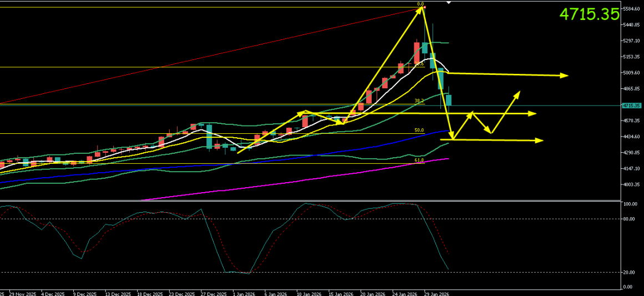Screen dimensions: 644x296
Task: Click the 100.00 label on the oscillator scale
Action: [x=630, y=204]
